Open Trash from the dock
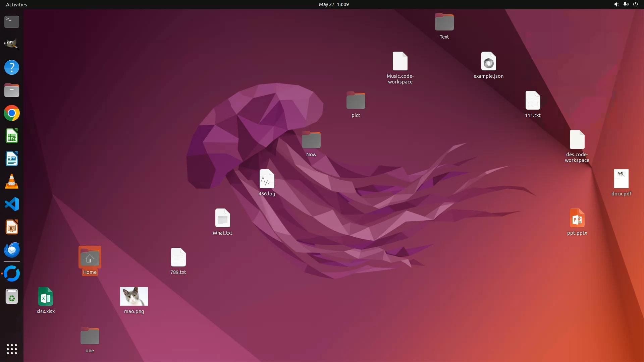Viewport: 644px width, 362px height. pyautogui.click(x=12, y=297)
